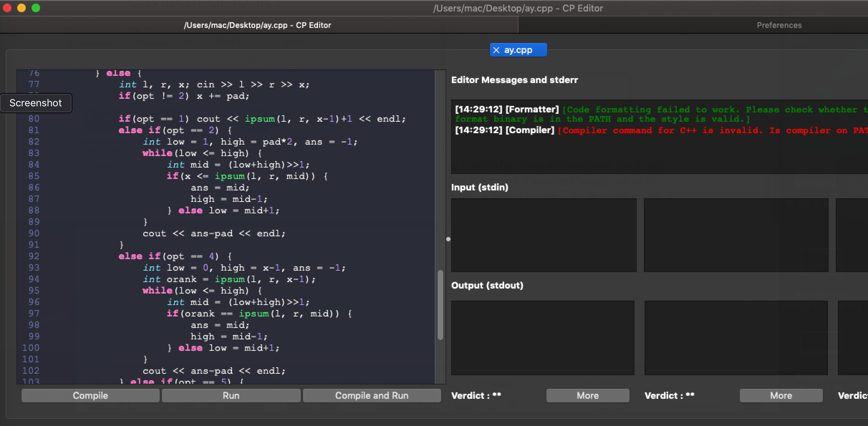868x426 pixels.
Task: Click the Run button
Action: 231,395
